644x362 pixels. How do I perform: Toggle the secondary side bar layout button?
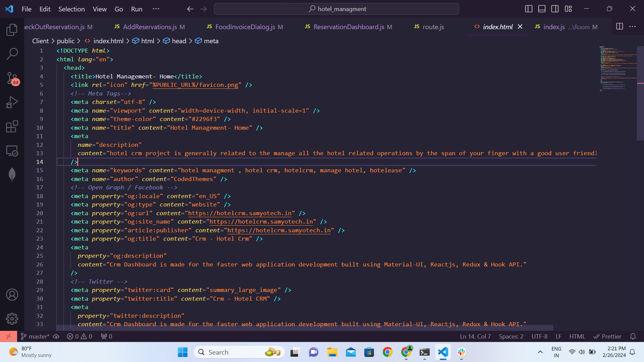coord(555,9)
